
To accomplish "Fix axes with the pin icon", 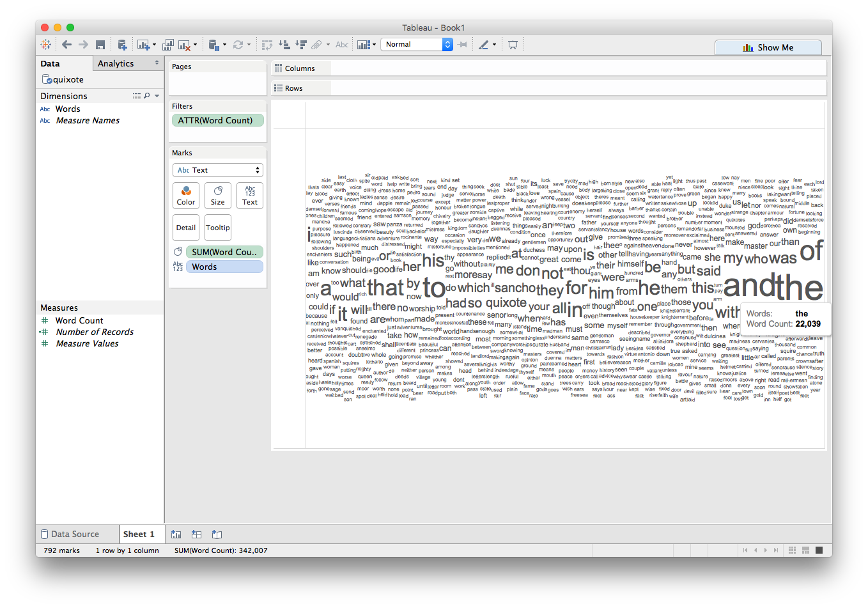I will point(463,45).
